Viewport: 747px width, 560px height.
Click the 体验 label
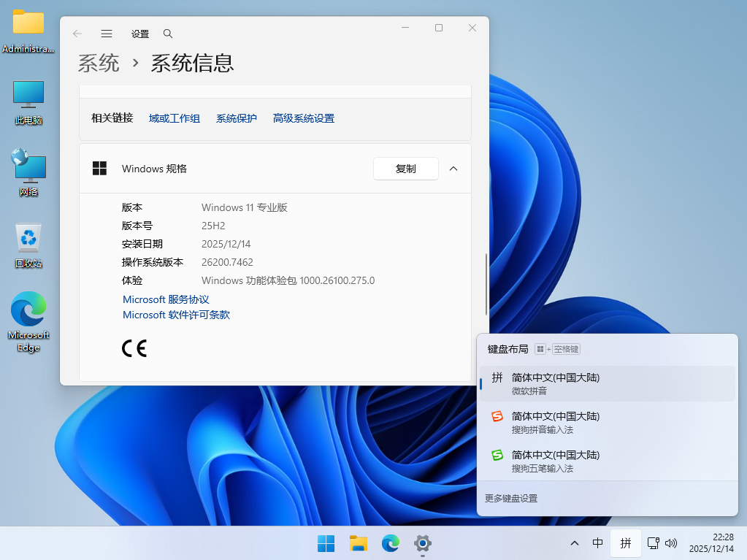click(132, 280)
